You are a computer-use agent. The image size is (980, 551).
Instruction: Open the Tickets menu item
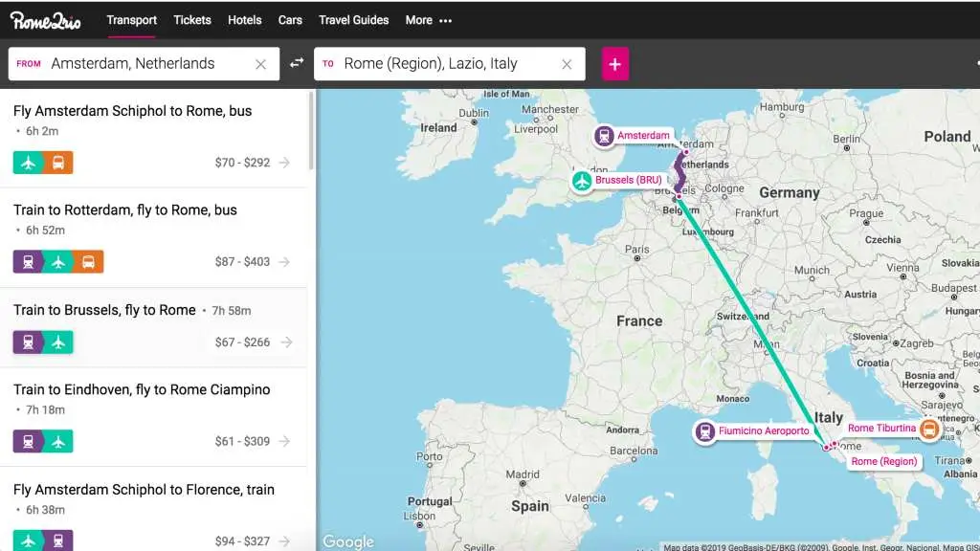coord(191,19)
